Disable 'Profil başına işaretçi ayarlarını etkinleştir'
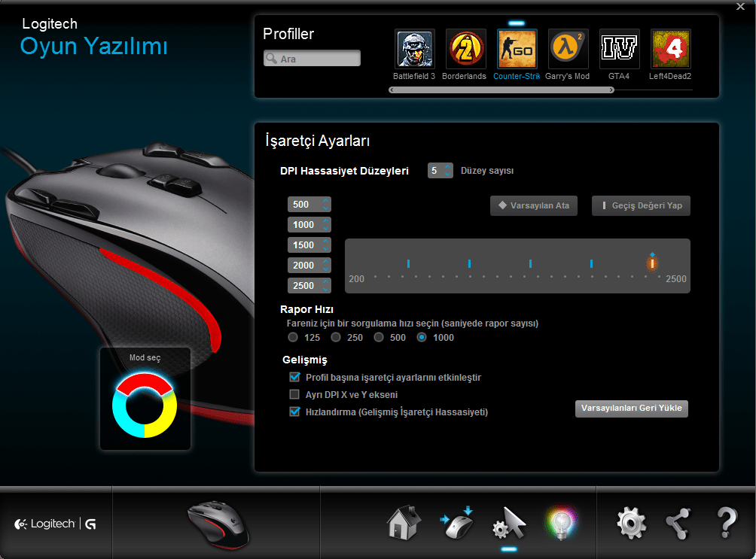Viewport: 756px width, 559px height. (x=294, y=378)
